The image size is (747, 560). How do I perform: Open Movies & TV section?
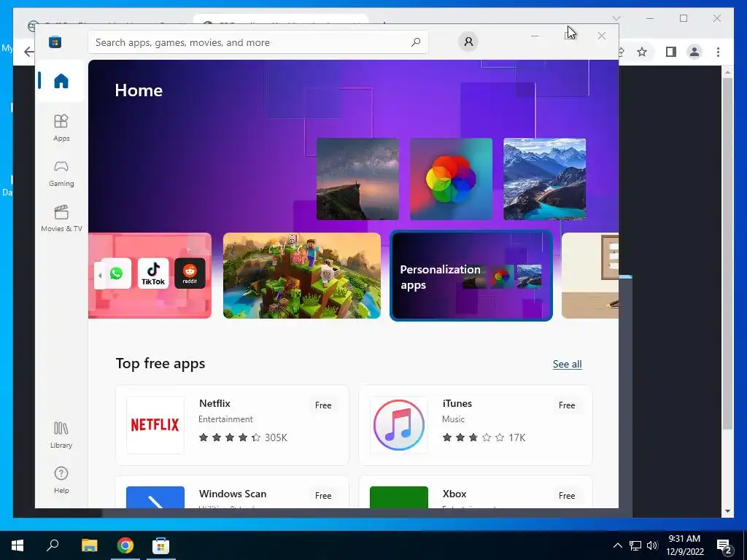[61, 219]
